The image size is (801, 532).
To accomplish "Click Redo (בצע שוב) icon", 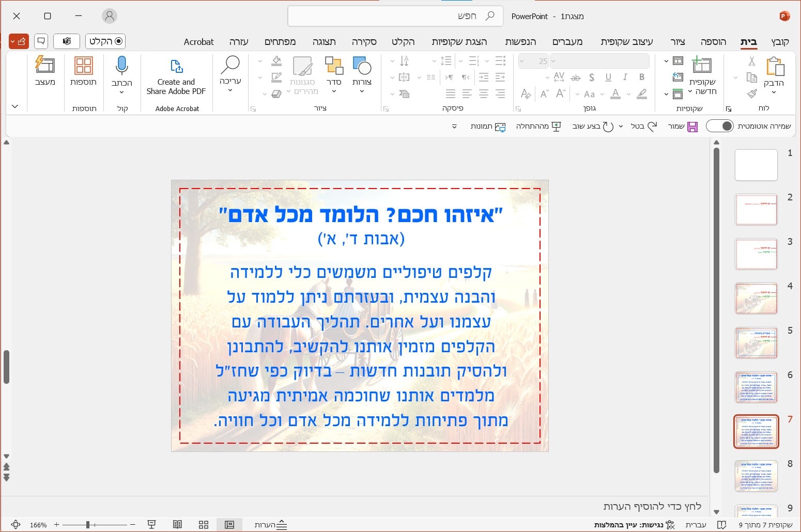I will pyautogui.click(x=608, y=127).
